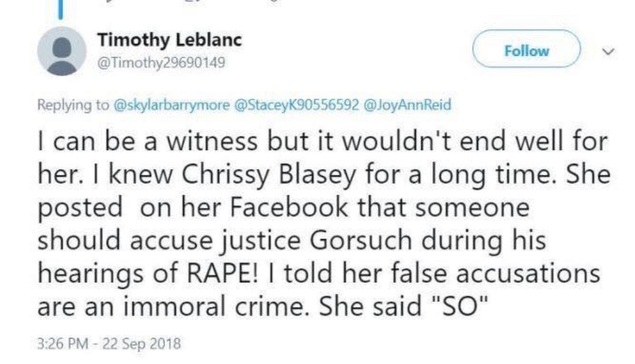Click the word Gorsuch in tweet text

coord(360,240)
